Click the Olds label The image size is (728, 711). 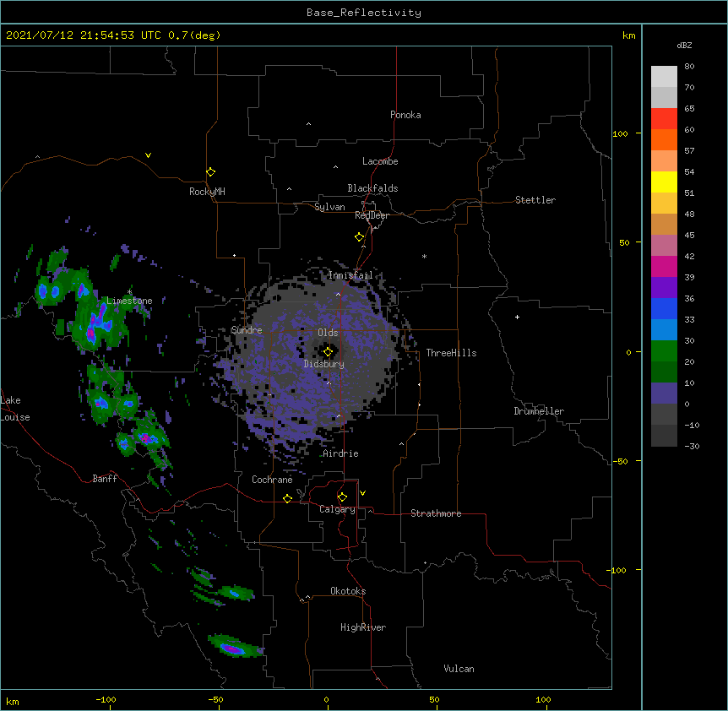tap(328, 333)
